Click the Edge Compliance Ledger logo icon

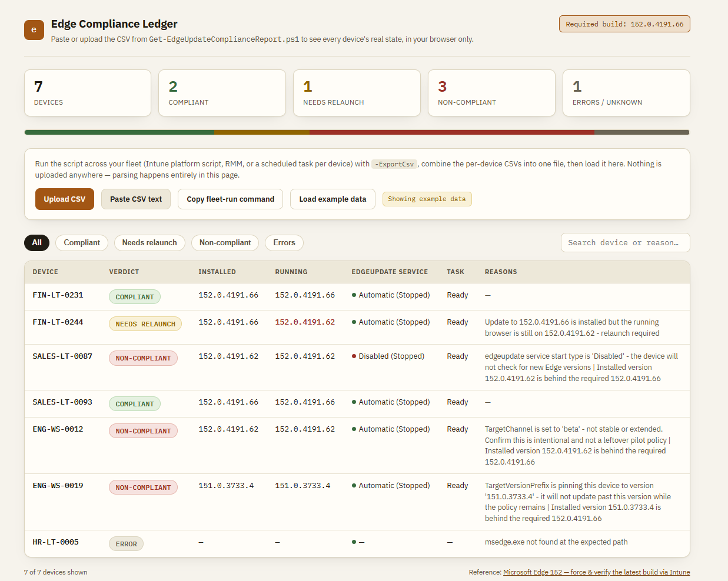pos(34,30)
